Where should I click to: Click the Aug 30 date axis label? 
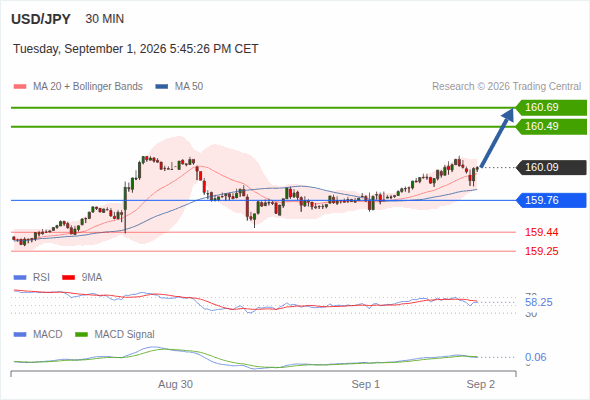pyautogui.click(x=175, y=384)
